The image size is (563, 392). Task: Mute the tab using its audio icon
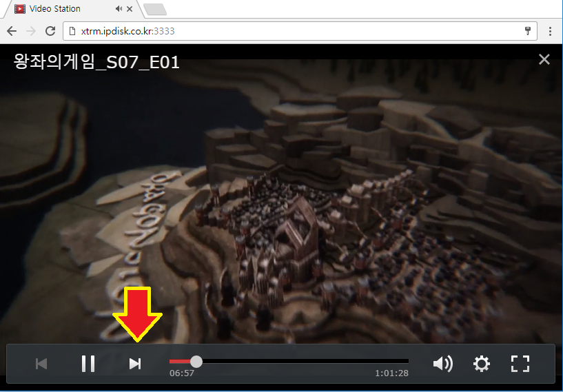click(119, 9)
